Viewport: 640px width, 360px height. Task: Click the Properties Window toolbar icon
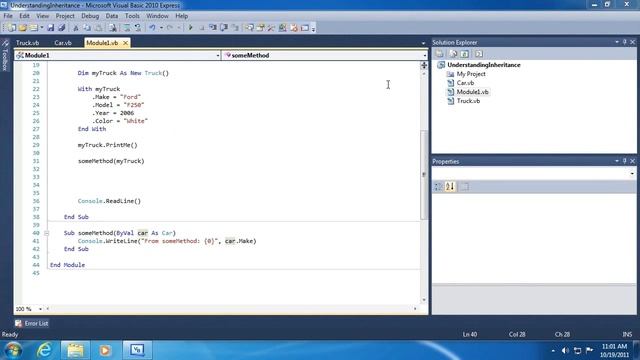(x=260, y=28)
